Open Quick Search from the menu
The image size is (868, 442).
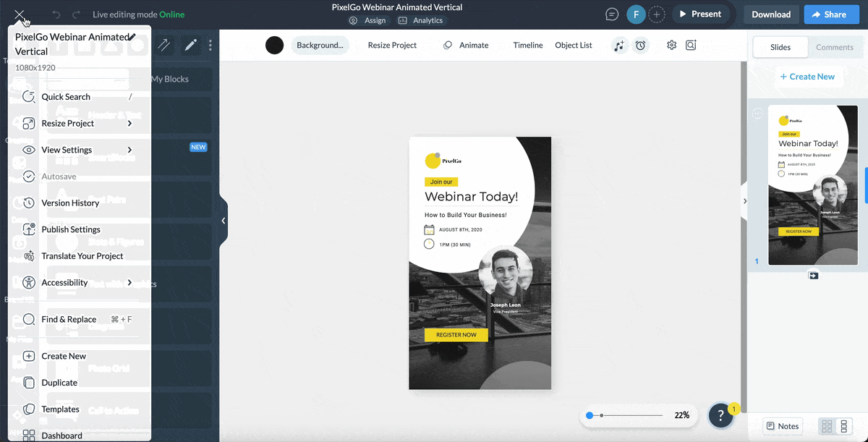66,97
